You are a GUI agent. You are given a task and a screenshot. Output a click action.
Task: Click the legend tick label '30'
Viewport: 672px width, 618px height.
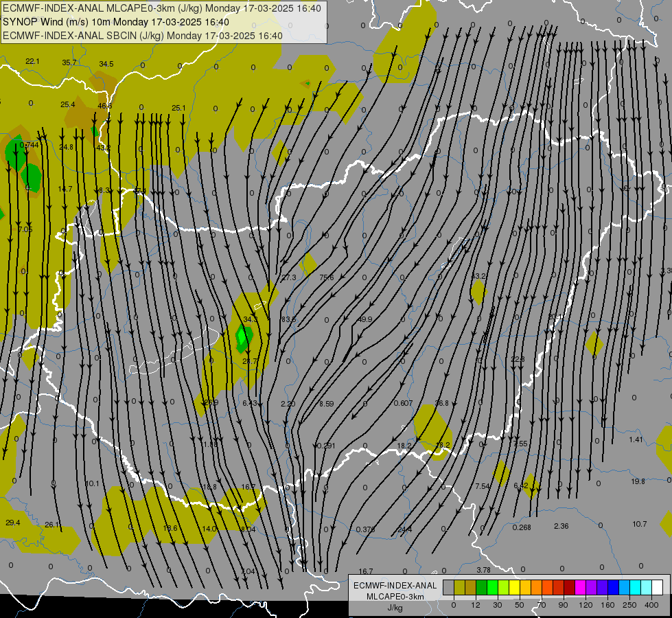click(497, 605)
